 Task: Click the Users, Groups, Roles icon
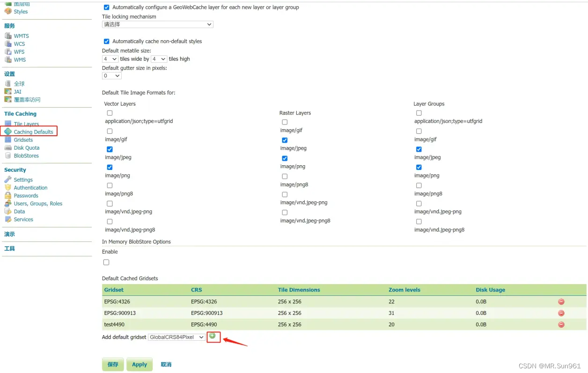point(8,203)
